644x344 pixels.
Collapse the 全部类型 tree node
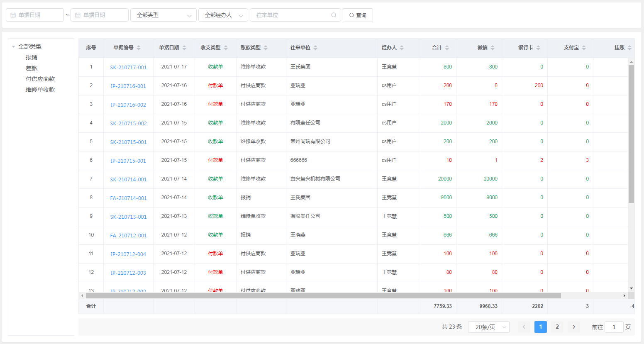pos(14,47)
